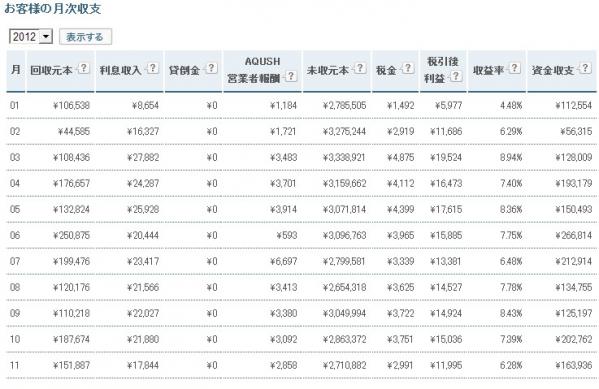Open help icon next to 未収元本
The width and height of the screenshot is (599, 389).
360,68
